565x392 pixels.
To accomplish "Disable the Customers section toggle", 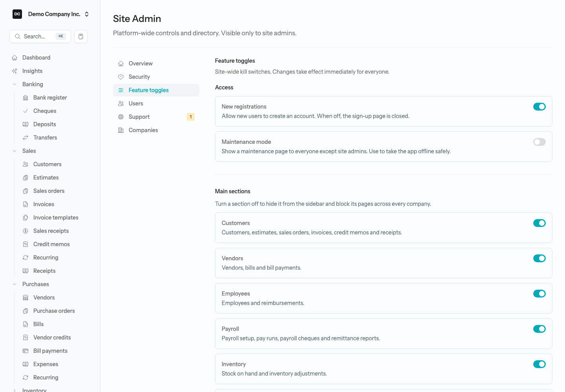I will point(539,223).
